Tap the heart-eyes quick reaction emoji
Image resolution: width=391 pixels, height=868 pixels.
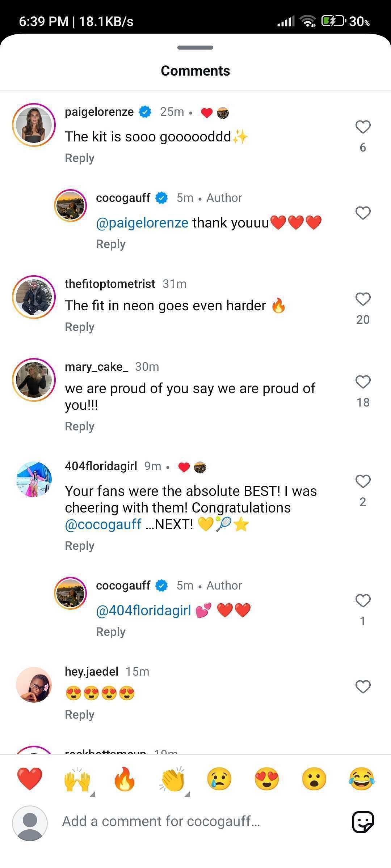(267, 778)
